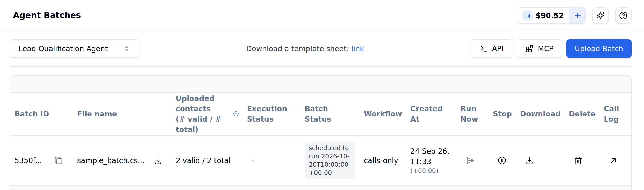Click the Workflow column header

point(383,114)
